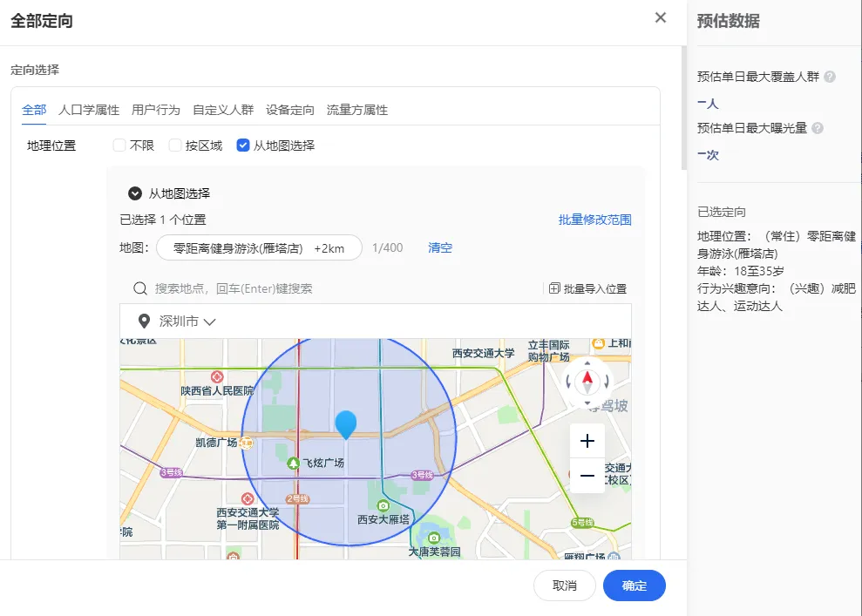Click the location pin icon beside 深圳市
Viewport: 862px width, 616px height.
[x=145, y=321]
